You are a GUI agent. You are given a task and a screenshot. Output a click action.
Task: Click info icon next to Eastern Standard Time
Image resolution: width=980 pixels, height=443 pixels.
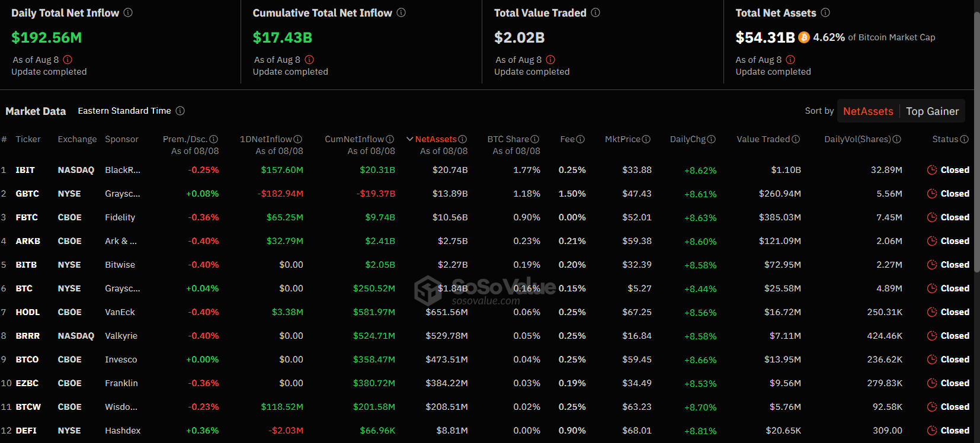click(180, 111)
